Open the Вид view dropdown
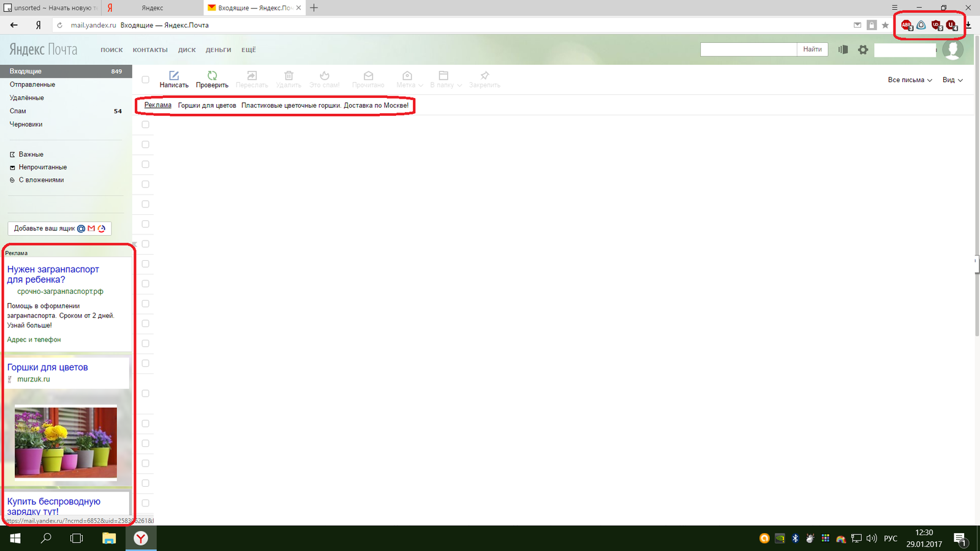 click(x=952, y=80)
